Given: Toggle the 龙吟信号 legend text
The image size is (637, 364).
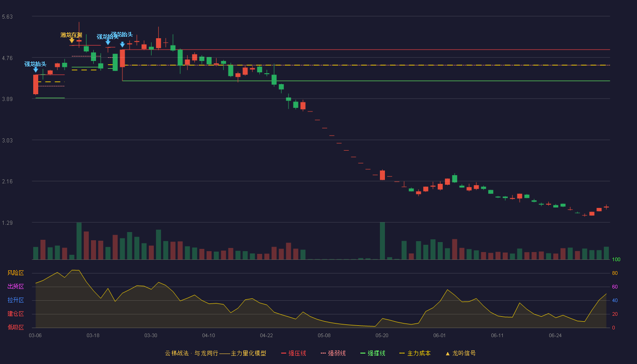Looking at the screenshot, I should 464,354.
